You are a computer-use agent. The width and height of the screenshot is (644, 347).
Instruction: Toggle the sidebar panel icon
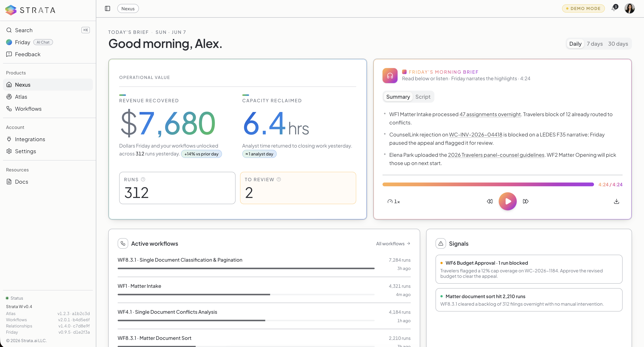[x=108, y=8]
